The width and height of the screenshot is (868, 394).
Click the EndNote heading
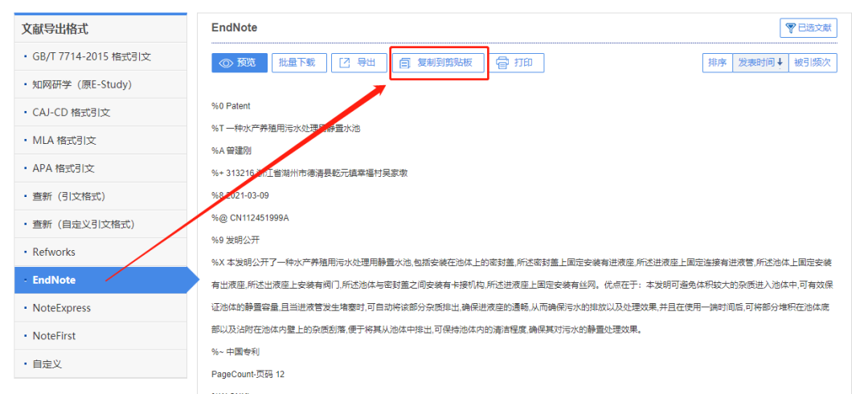coord(234,27)
